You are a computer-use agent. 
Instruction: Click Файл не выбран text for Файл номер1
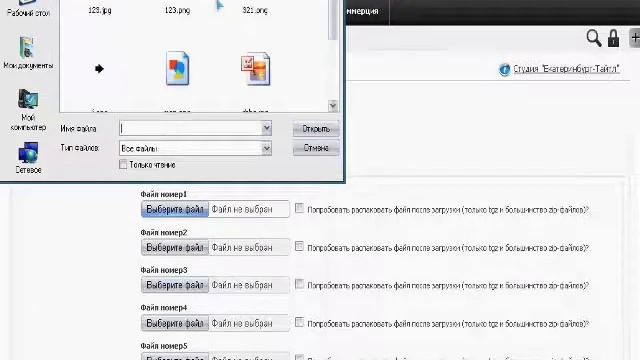(x=242, y=209)
